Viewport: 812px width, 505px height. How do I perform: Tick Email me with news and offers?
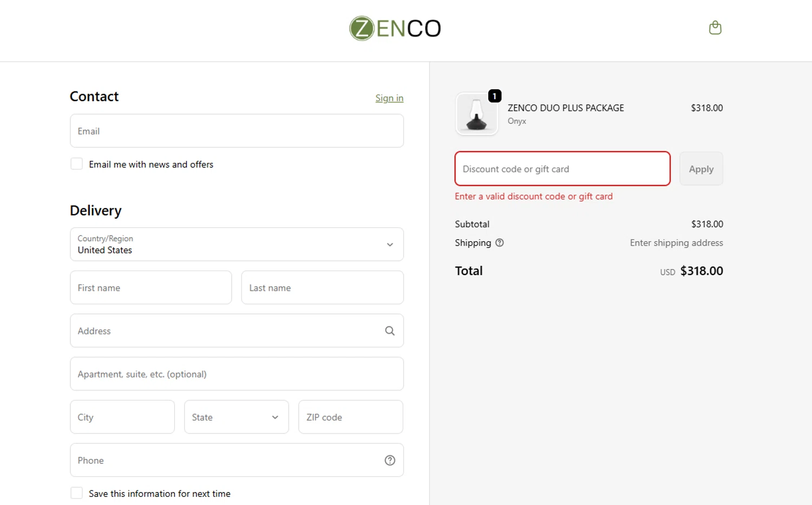pos(77,164)
